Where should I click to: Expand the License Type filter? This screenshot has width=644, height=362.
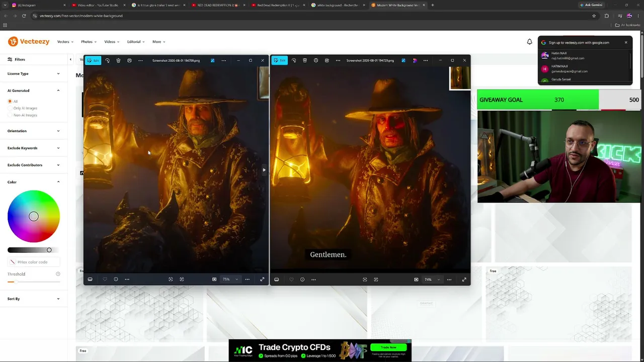click(34, 74)
